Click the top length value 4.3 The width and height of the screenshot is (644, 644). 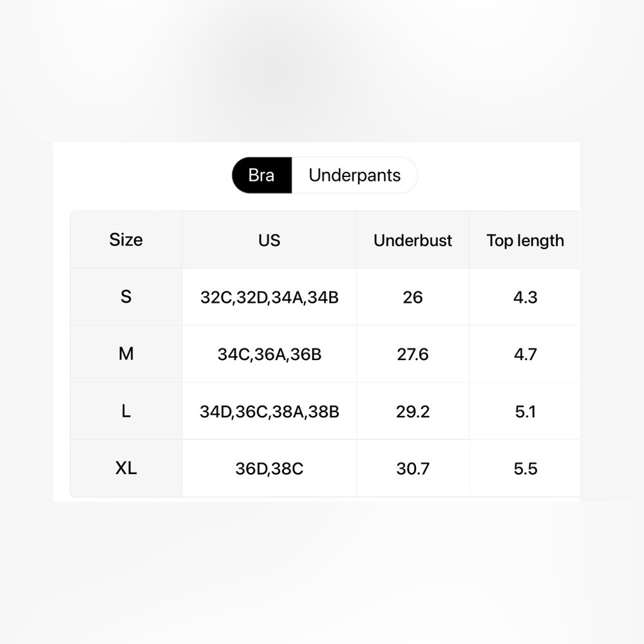(525, 297)
